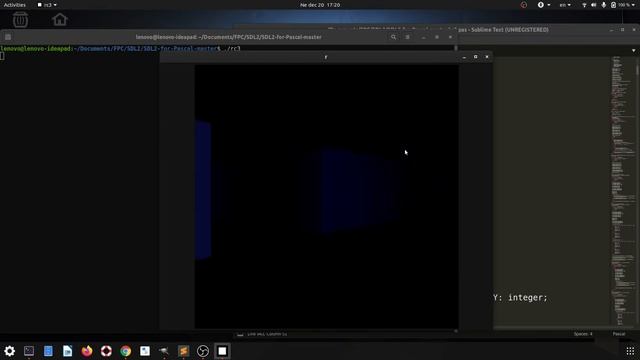Screen dimensions: 640x360
Task: Open search in the terminal header bar
Action: [x=393, y=37]
